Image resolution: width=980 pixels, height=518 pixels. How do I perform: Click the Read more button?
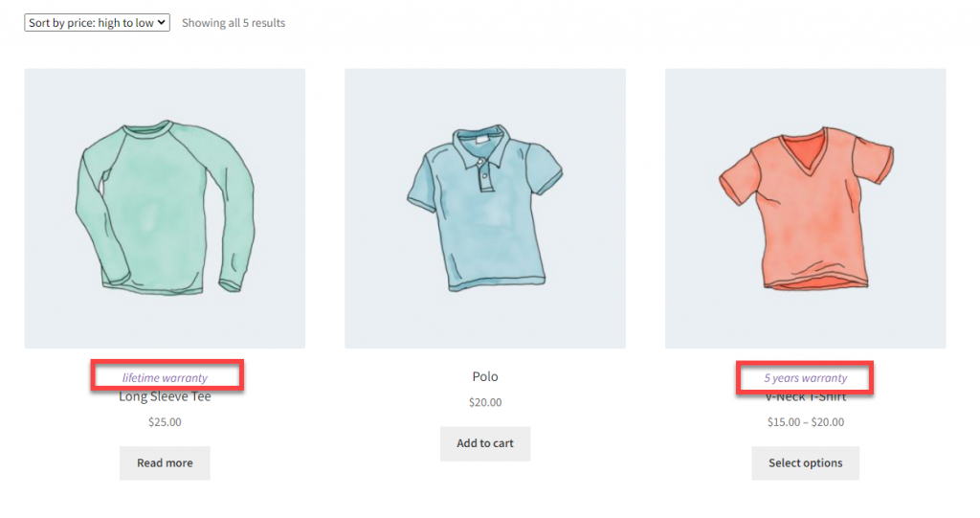(x=165, y=463)
